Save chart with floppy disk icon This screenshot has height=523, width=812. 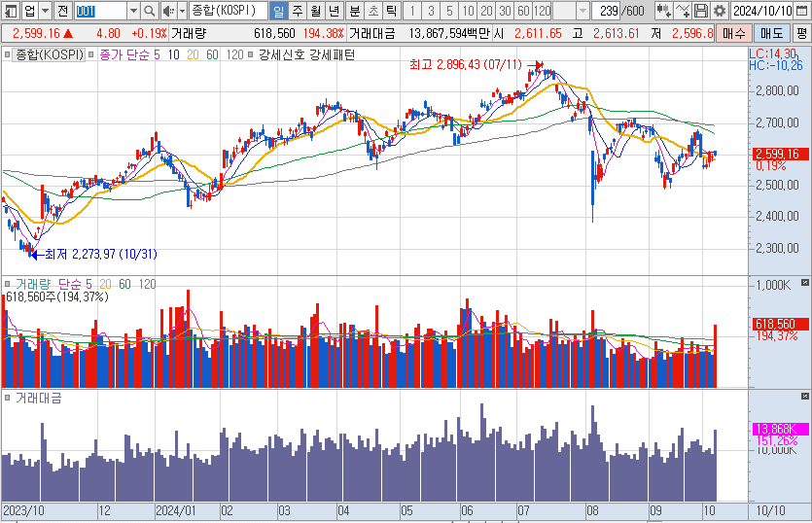coord(701,11)
